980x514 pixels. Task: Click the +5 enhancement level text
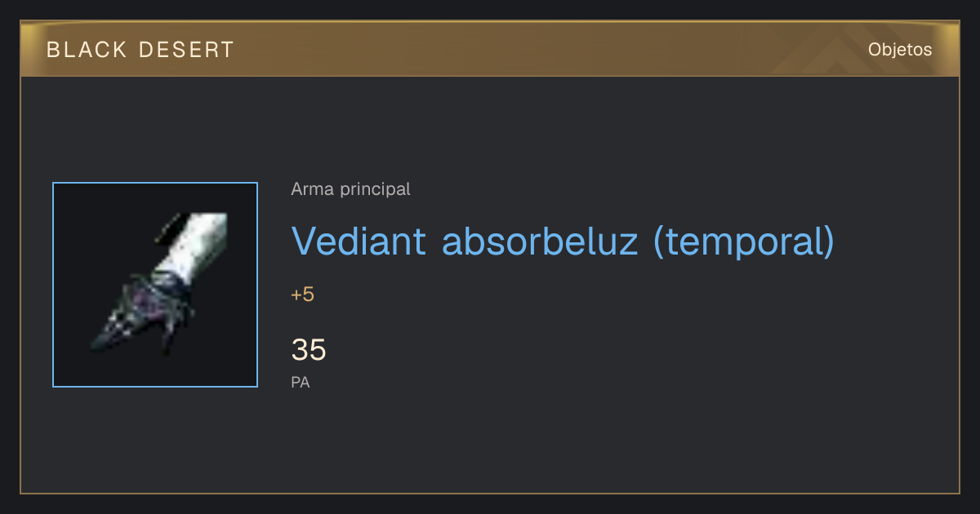point(302,295)
